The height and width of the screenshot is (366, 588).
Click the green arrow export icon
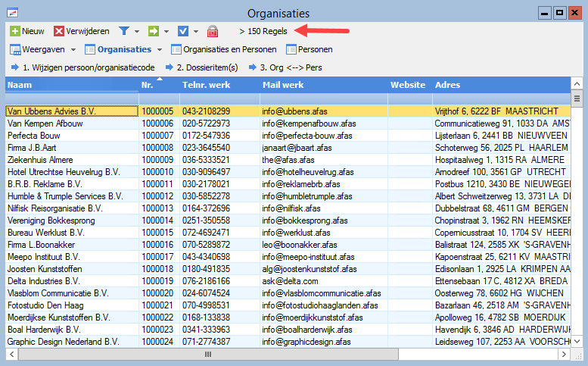click(x=154, y=31)
